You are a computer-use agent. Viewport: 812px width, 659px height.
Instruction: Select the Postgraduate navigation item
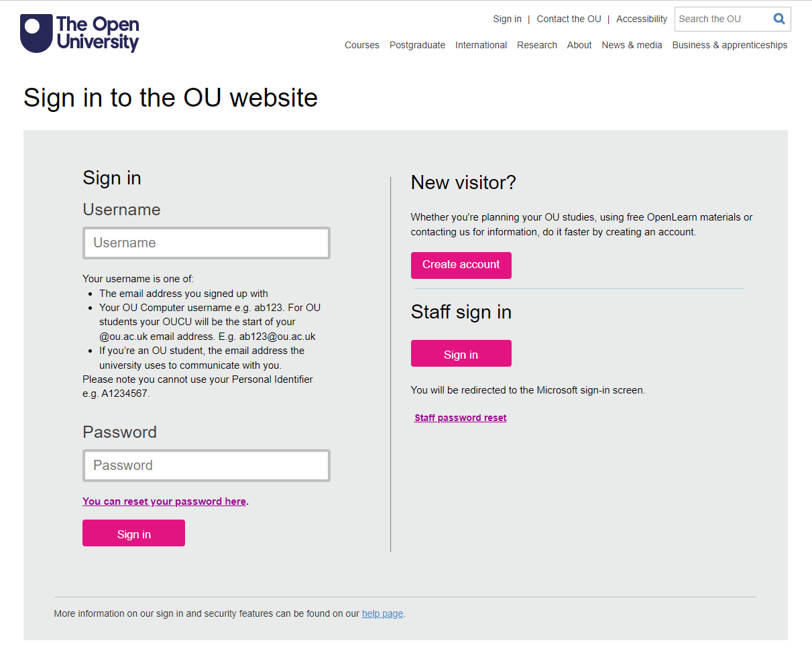coord(417,45)
